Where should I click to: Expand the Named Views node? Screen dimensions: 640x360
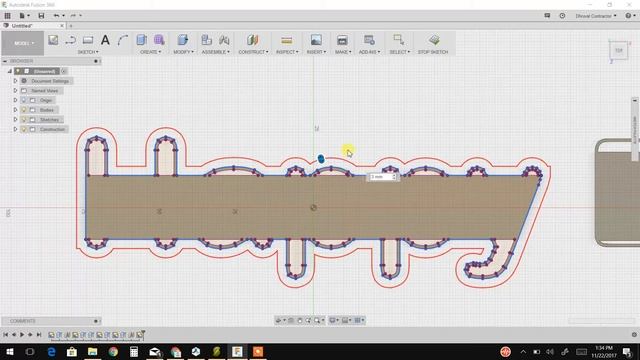[16, 91]
